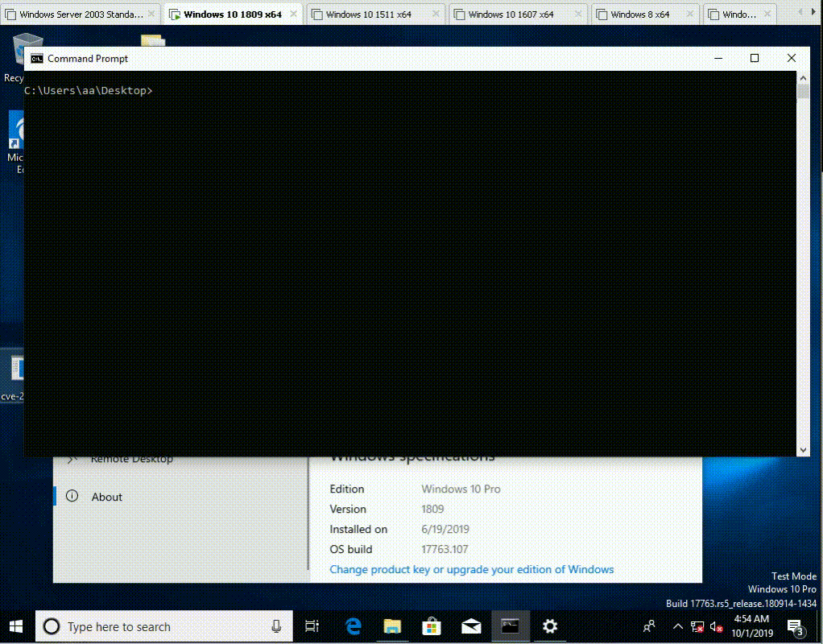The height and width of the screenshot is (644, 823).
Task: Click Command Prompt scrollbar down arrow
Action: 802,450
